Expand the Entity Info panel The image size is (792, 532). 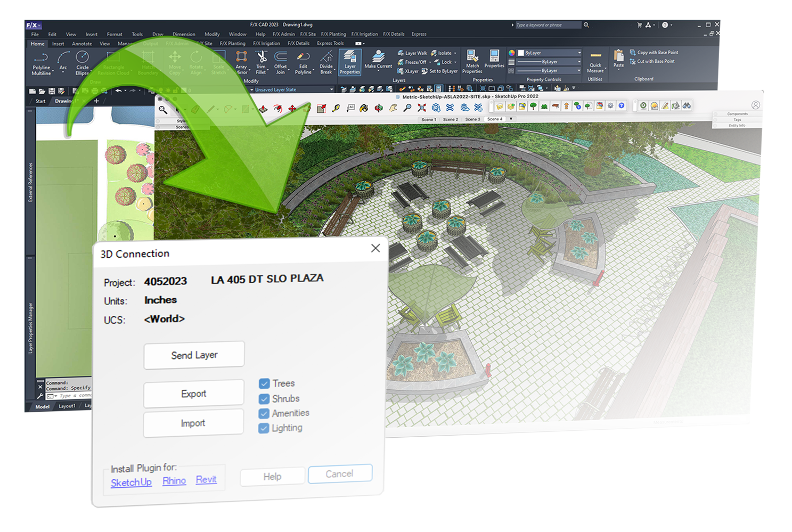coord(737,126)
